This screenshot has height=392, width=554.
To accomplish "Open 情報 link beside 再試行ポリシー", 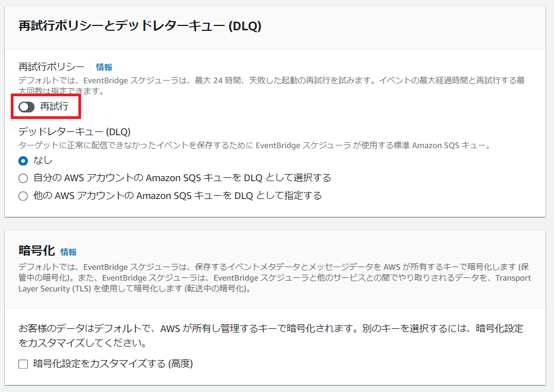I will [x=104, y=67].
